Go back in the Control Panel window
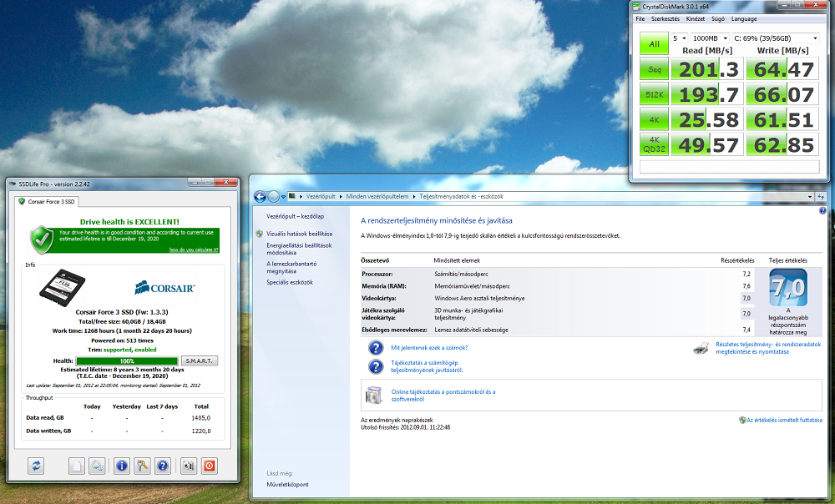 pos(260,197)
